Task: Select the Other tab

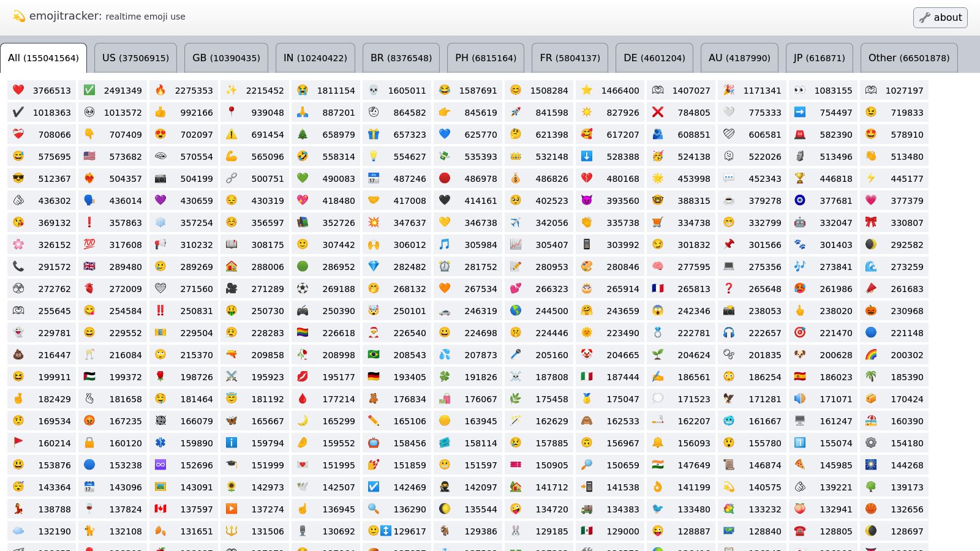Action: click(909, 58)
